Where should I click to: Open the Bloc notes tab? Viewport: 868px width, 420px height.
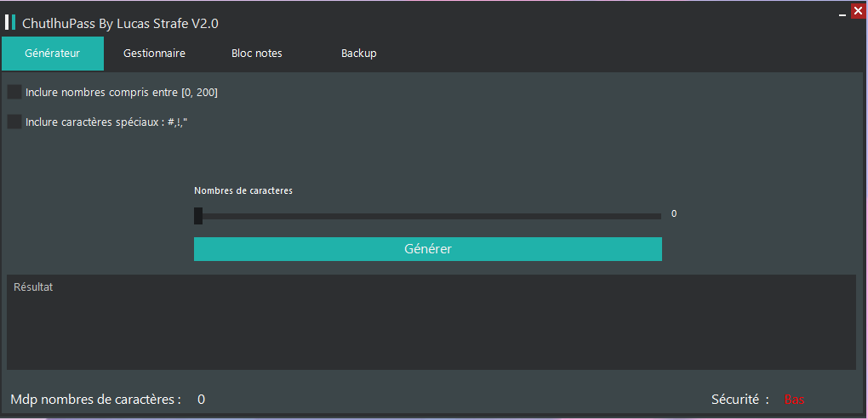tap(256, 54)
